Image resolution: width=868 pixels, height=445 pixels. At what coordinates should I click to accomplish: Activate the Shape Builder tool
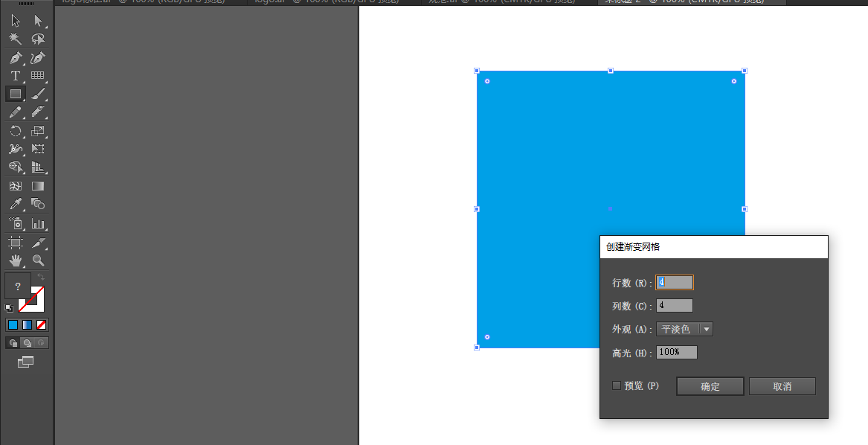pyautogui.click(x=16, y=167)
